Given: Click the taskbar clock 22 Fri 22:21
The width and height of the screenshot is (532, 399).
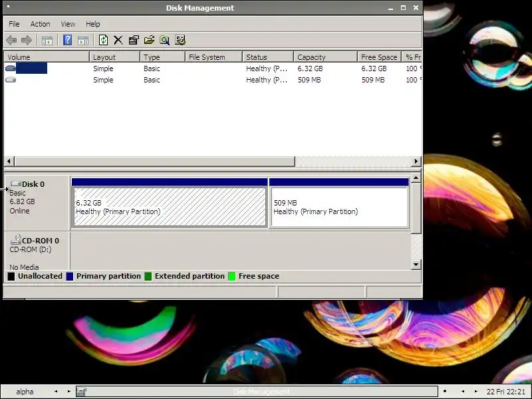Looking at the screenshot, I should pos(505,392).
